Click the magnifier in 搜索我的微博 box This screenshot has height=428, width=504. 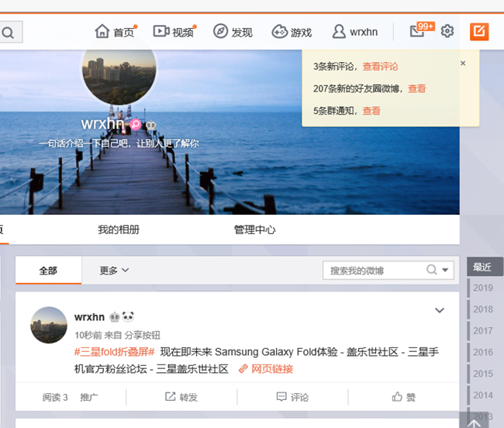click(432, 270)
